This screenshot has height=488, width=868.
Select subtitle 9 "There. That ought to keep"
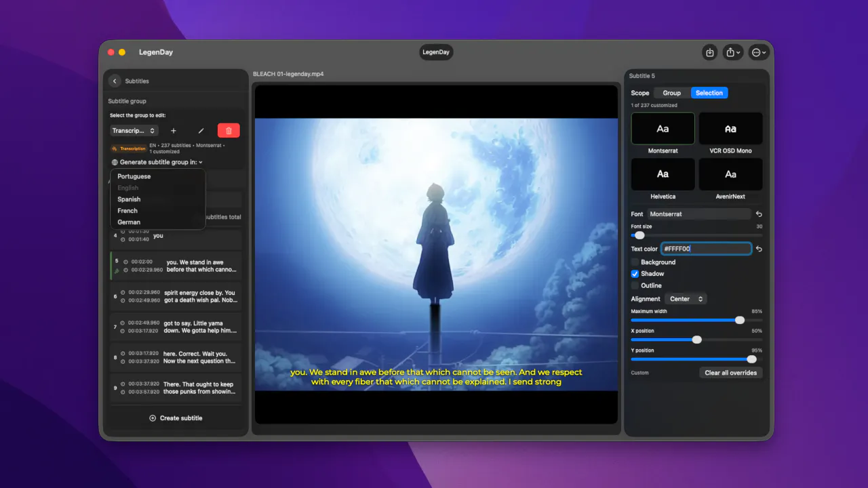176,388
